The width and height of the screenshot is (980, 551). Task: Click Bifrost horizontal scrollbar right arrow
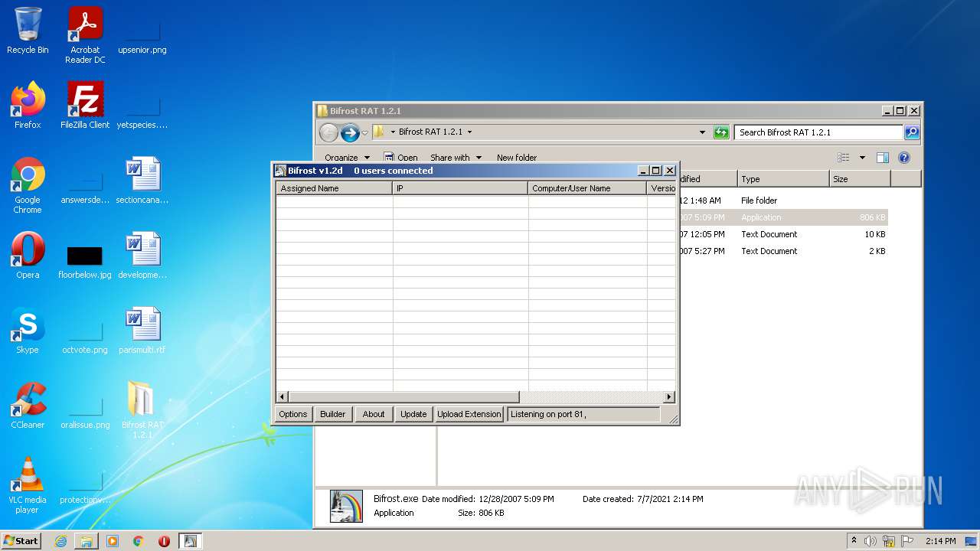pos(669,397)
